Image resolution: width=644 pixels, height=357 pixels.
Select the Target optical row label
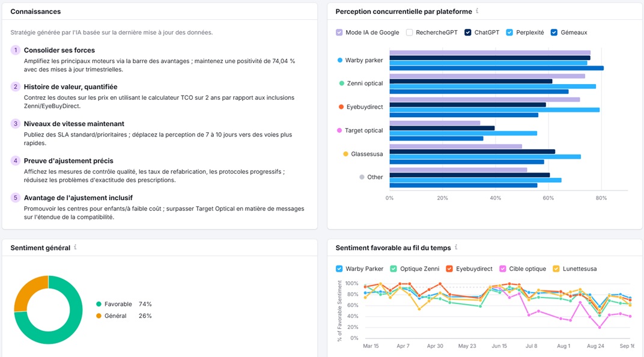pos(363,130)
